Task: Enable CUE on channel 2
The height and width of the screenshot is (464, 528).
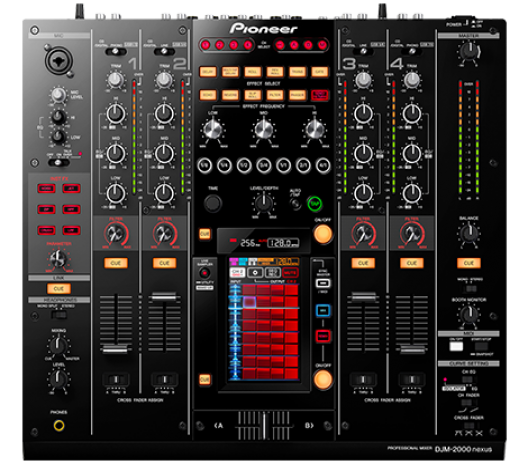Action: [164, 263]
